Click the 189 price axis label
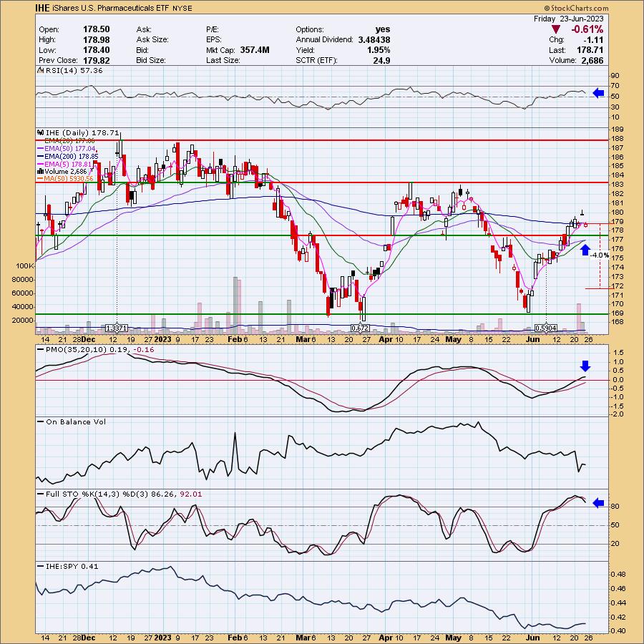This screenshot has width=644, height=644. (618, 130)
